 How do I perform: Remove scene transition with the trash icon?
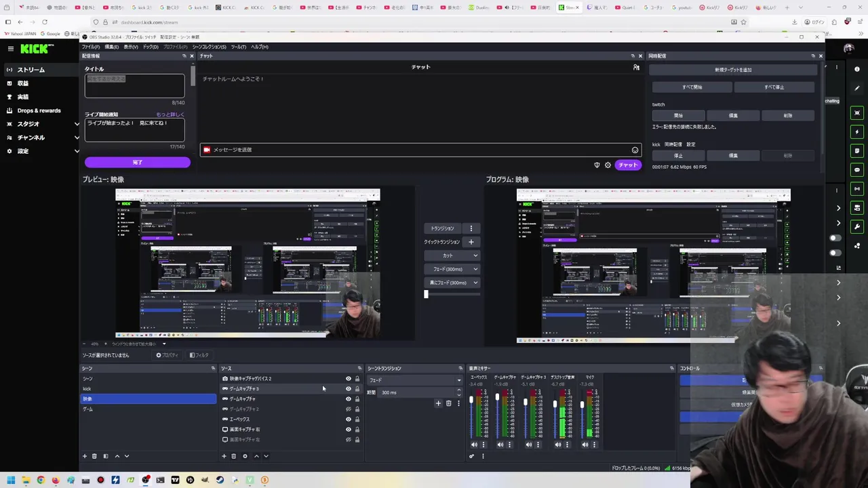click(x=448, y=403)
